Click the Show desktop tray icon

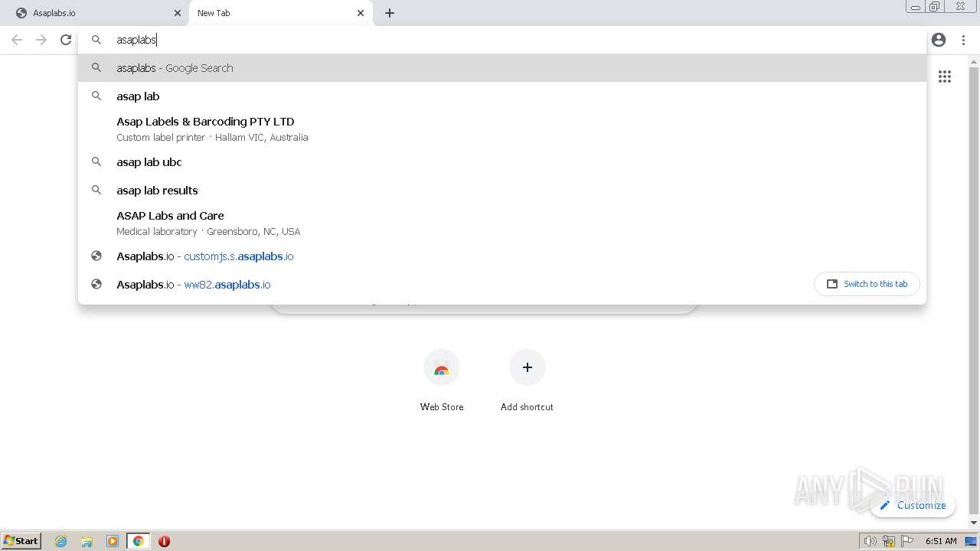(x=971, y=541)
